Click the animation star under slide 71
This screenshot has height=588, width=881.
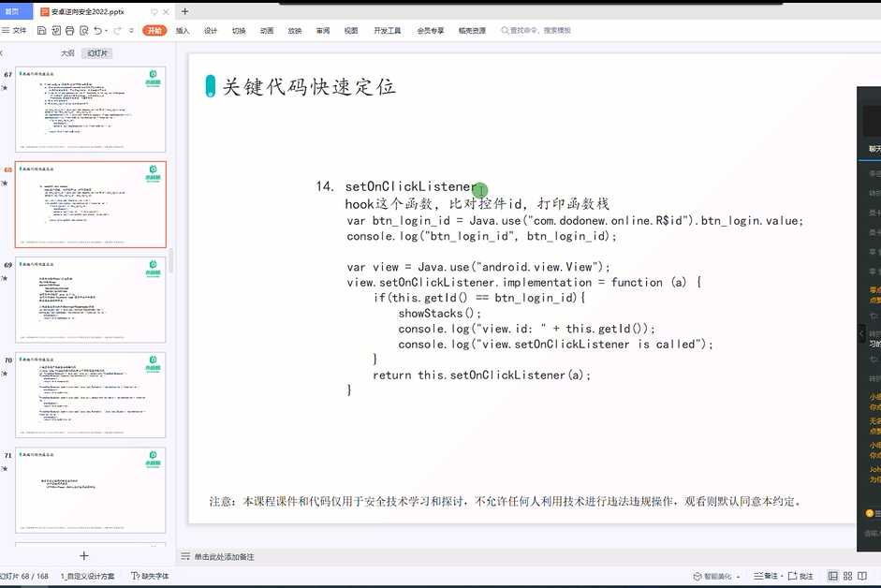pyautogui.click(x=5, y=469)
